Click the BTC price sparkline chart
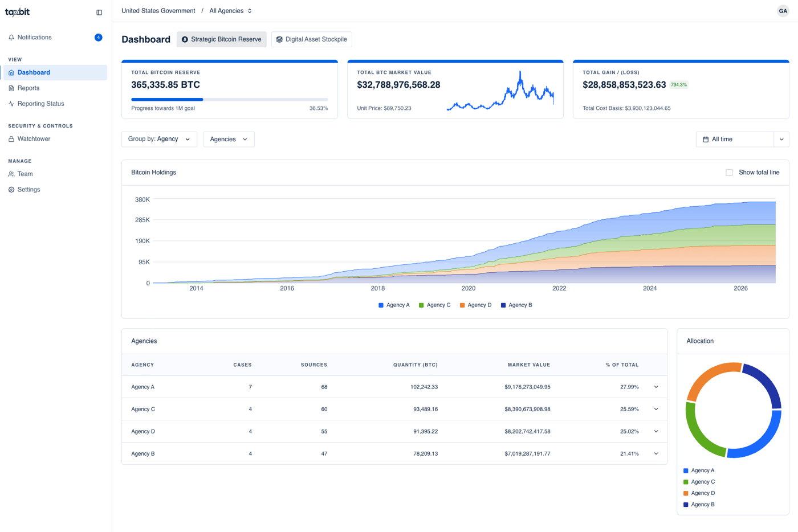This screenshot has height=532, width=798. click(x=500, y=91)
